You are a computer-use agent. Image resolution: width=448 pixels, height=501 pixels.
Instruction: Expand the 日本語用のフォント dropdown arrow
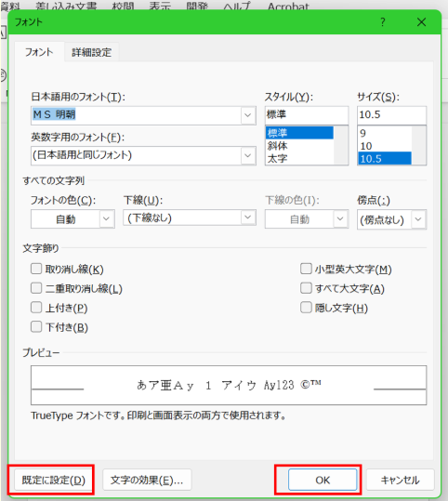[248, 115]
